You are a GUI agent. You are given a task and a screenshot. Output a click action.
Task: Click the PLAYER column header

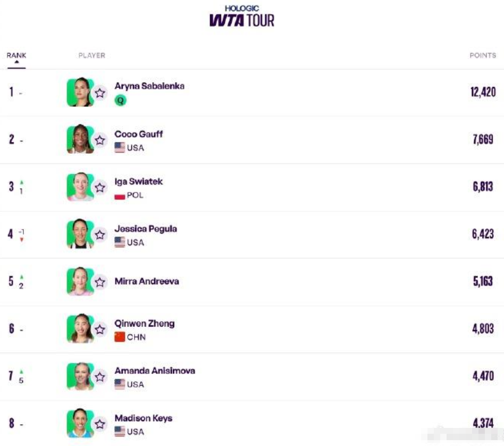coord(92,56)
